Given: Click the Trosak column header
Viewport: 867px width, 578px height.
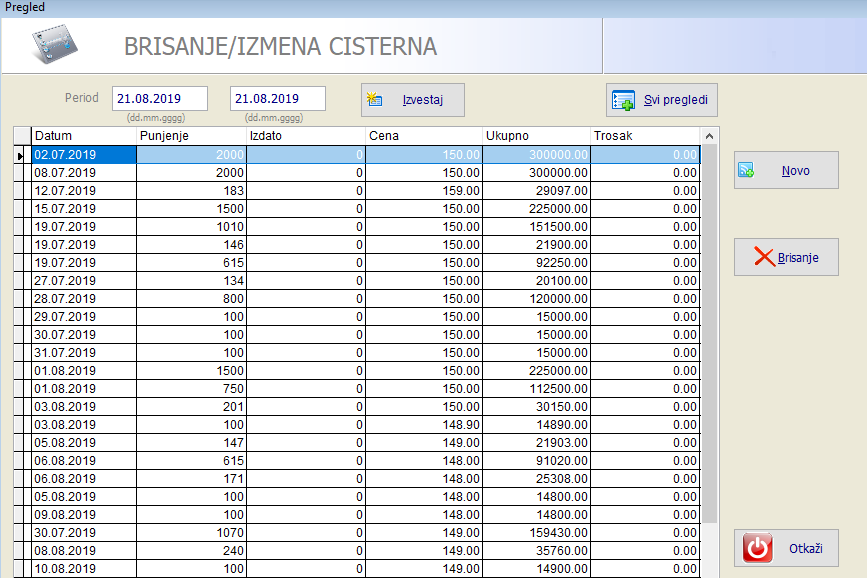Looking at the screenshot, I should pos(645,136).
